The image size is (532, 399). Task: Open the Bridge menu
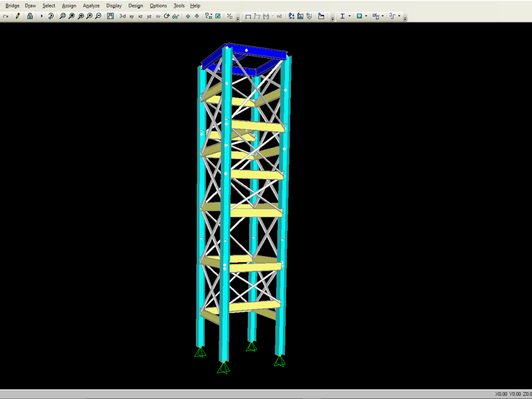click(x=12, y=5)
